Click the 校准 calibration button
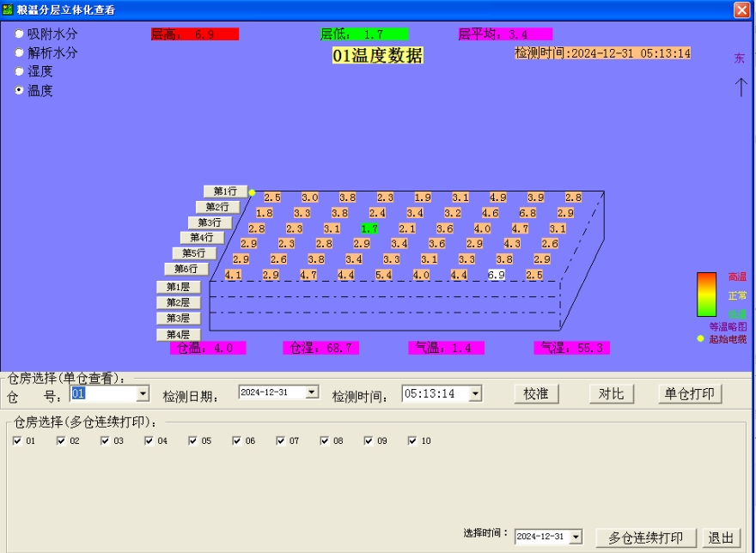Image resolution: width=756 pixels, height=553 pixels. 536,393
